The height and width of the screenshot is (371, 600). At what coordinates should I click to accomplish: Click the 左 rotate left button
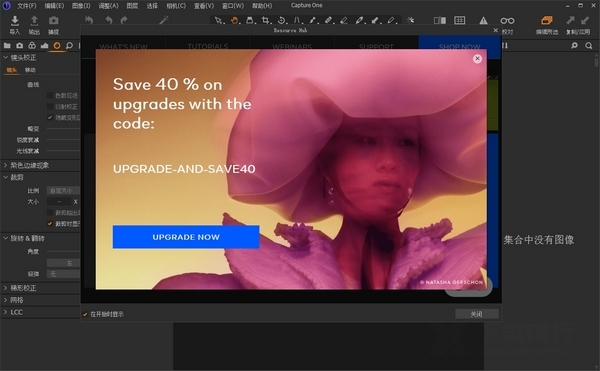63,263
